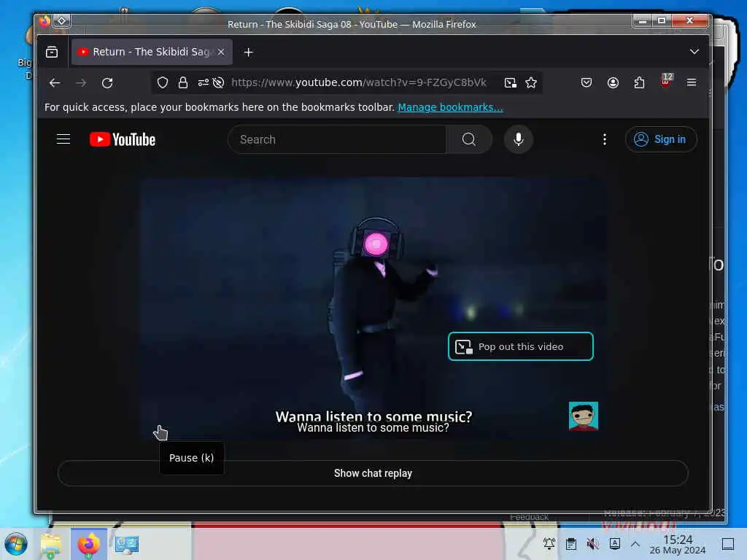Go to YouTube home via logo

click(x=123, y=139)
